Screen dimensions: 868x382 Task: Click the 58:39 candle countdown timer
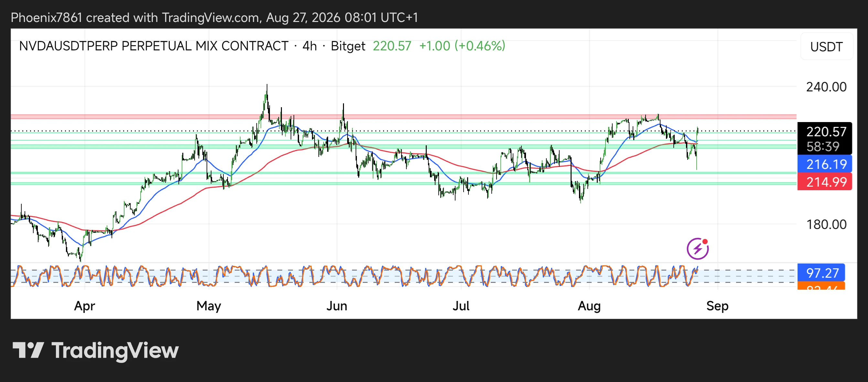click(x=823, y=146)
